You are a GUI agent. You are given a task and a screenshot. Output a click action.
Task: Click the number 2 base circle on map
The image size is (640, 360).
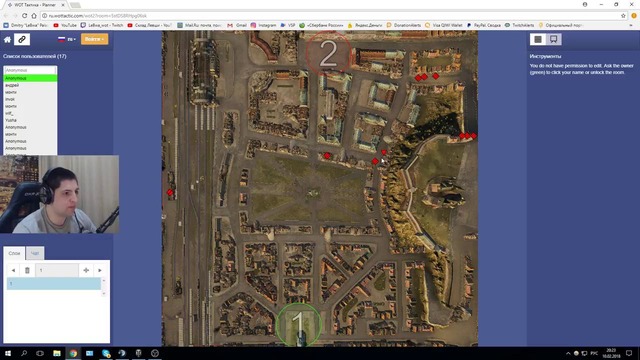click(x=328, y=53)
